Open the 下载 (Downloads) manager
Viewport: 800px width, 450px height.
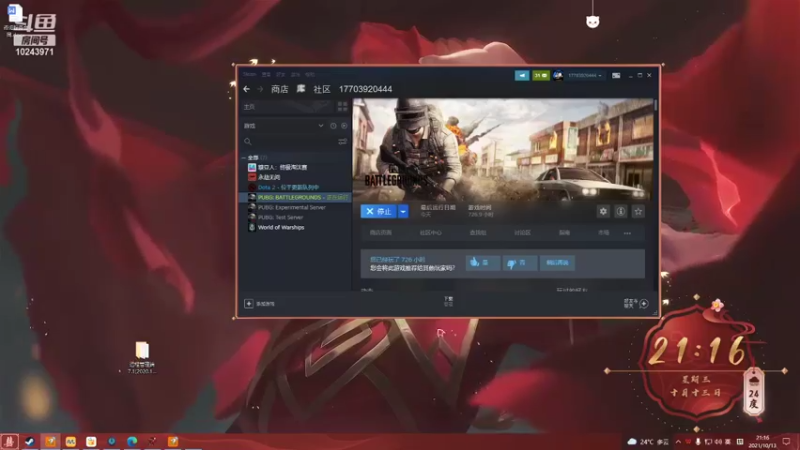pos(448,301)
